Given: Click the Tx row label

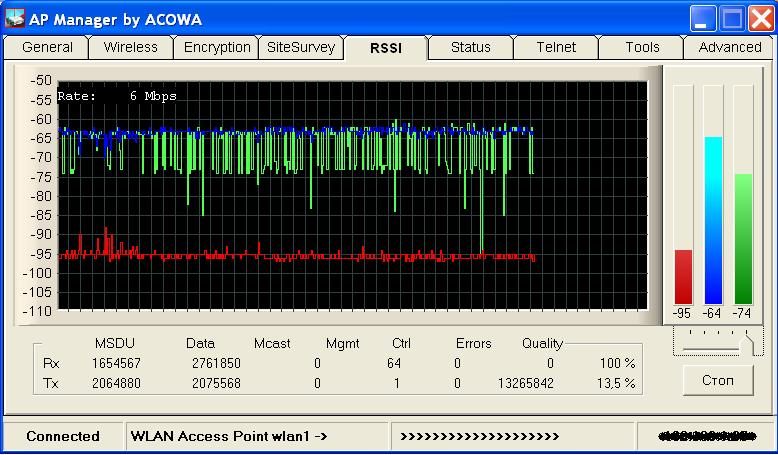Looking at the screenshot, I should [51, 383].
